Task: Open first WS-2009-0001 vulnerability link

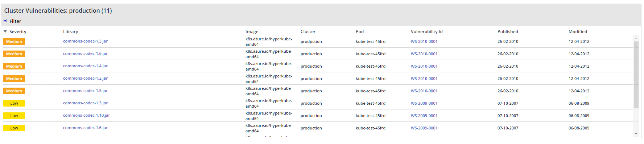Action: pyautogui.click(x=424, y=103)
